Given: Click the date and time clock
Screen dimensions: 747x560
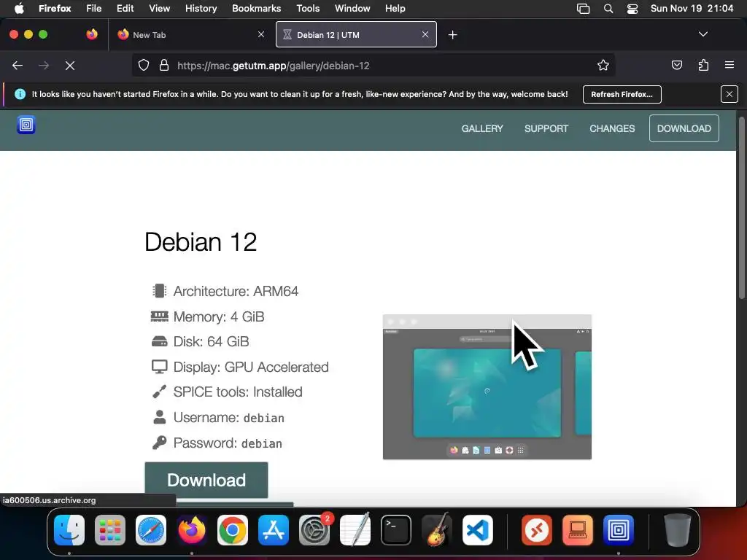Looking at the screenshot, I should (x=692, y=8).
